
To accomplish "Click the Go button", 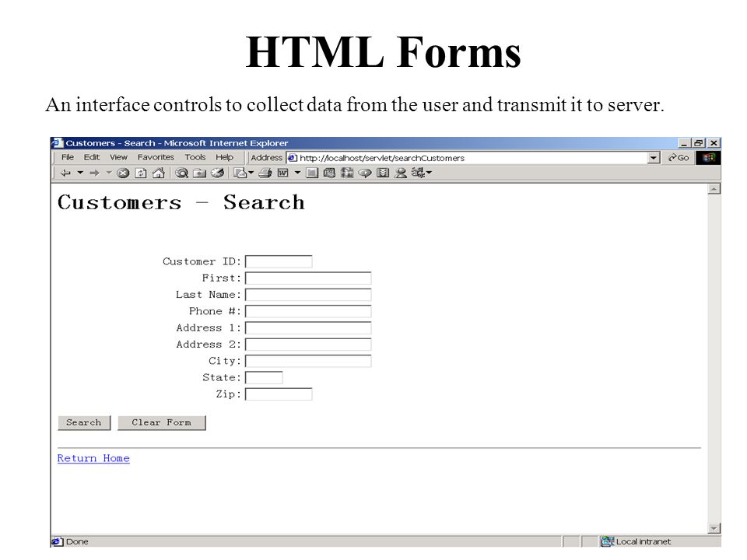I will click(x=679, y=158).
